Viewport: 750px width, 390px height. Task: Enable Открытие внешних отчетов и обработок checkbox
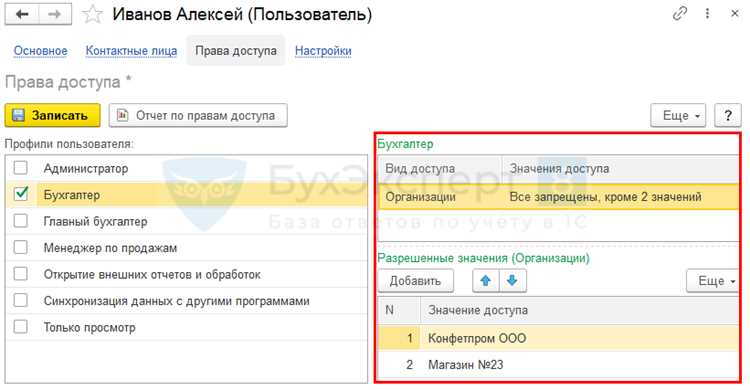pyautogui.click(x=21, y=274)
